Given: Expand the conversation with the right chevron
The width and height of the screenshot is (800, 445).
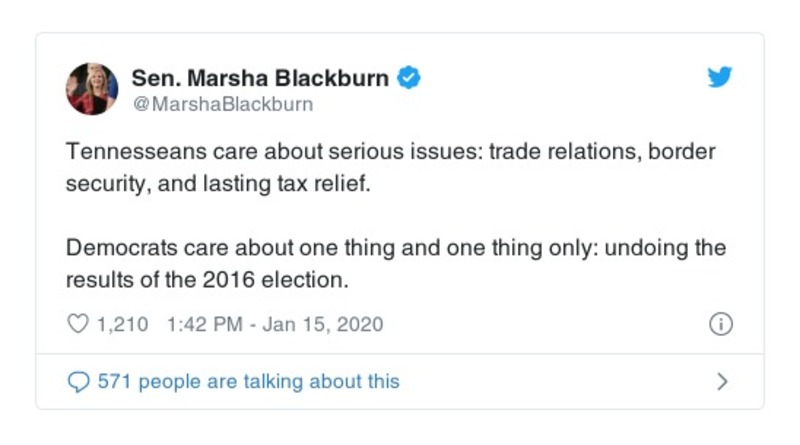Looking at the screenshot, I should (723, 381).
